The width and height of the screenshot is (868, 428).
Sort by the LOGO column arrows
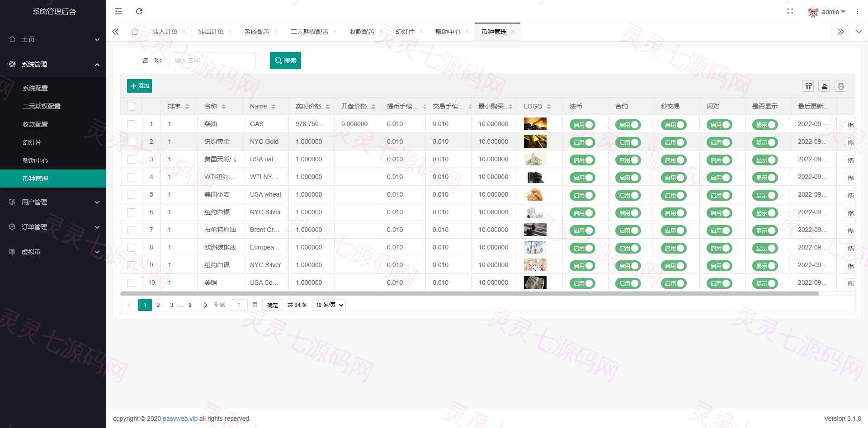pyautogui.click(x=549, y=107)
